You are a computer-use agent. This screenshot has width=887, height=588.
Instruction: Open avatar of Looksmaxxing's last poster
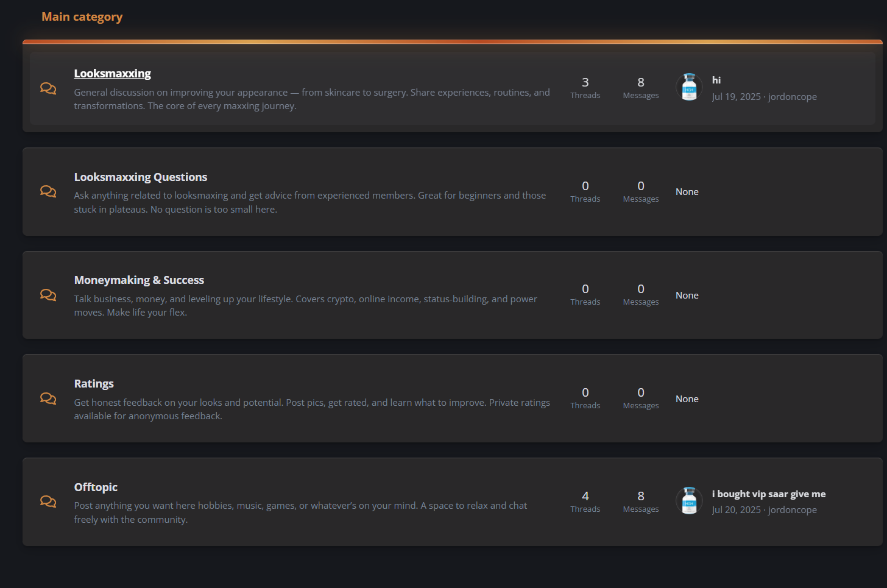tap(689, 87)
